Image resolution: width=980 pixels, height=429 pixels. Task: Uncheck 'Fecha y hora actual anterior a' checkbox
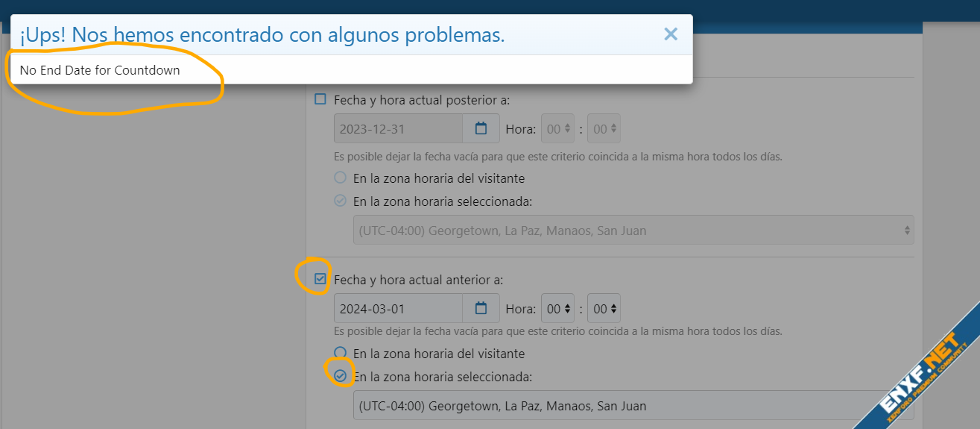pos(320,280)
